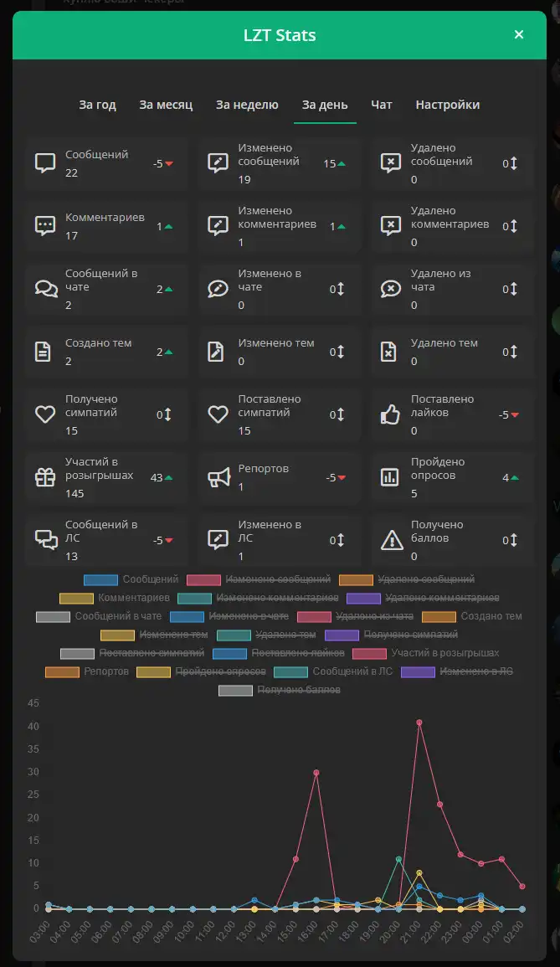The image size is (560, 967).
Task: Click the gift icon for Участий в розыгрышах
Action: [45, 477]
